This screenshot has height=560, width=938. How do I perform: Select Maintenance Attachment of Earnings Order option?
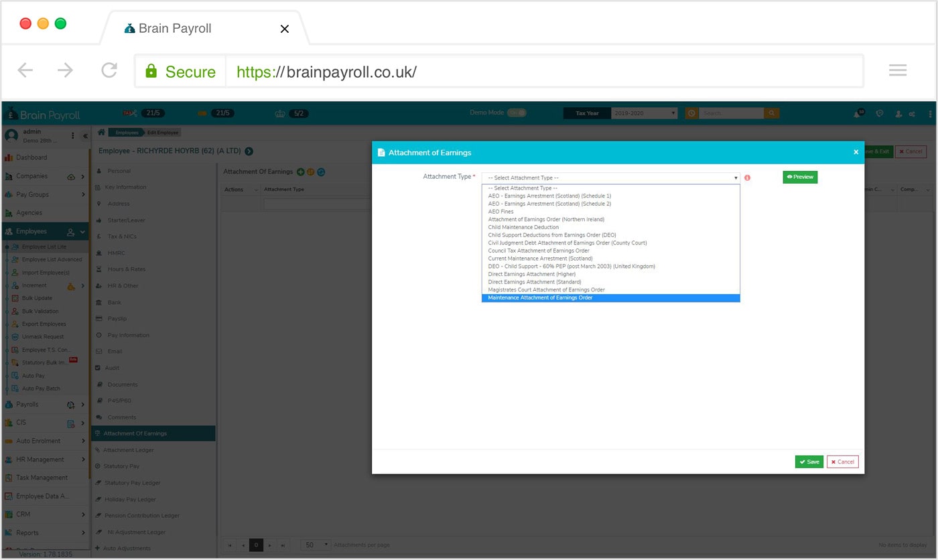[610, 297]
